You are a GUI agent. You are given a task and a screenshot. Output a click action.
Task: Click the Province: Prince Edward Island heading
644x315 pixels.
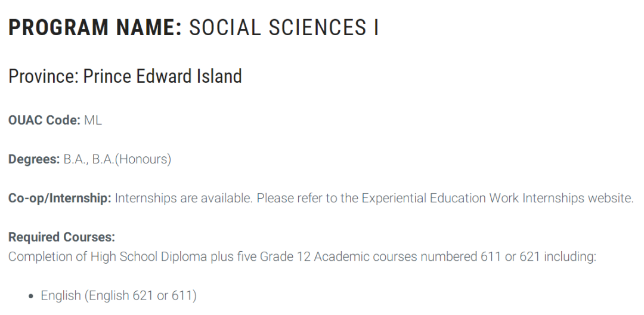coord(125,76)
